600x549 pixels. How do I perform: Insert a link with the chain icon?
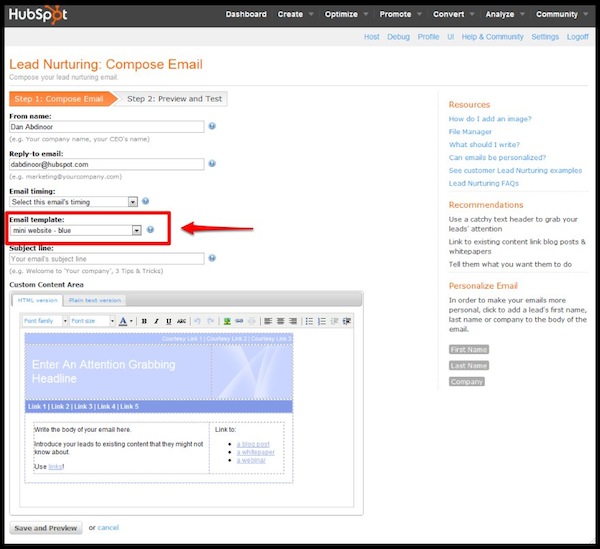(239, 321)
